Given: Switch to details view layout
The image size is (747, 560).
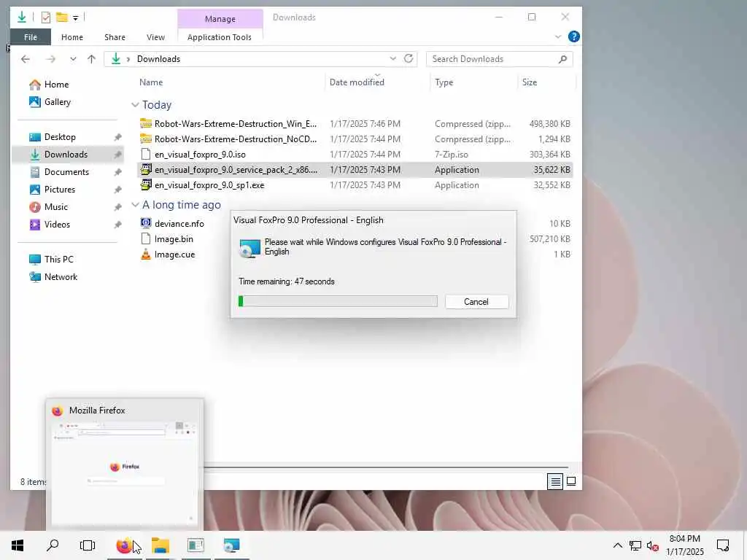Looking at the screenshot, I should (555, 481).
